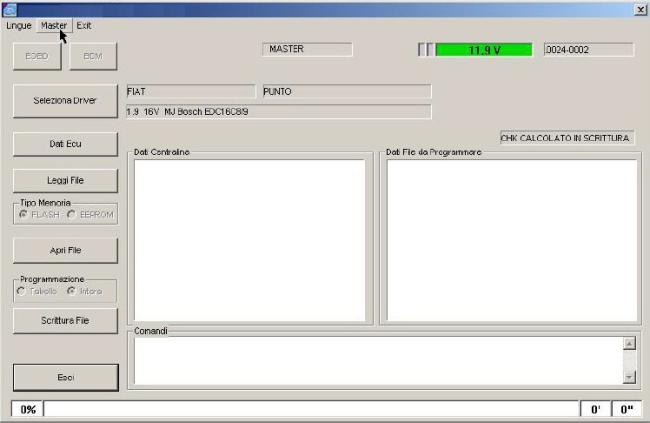Open the Master menu

(x=54, y=25)
